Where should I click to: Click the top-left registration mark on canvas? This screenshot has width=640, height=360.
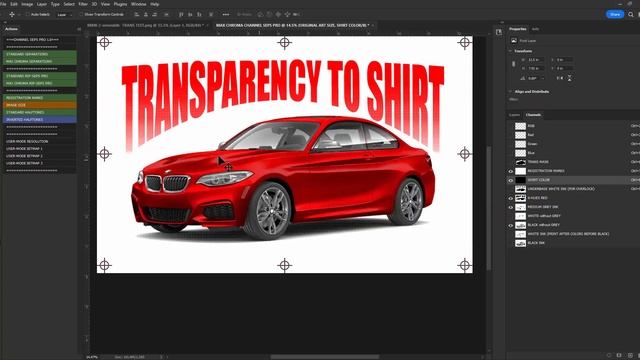coord(104,42)
